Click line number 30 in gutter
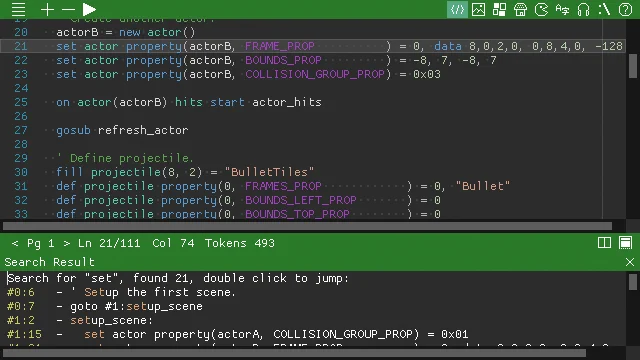Image resolution: width=640 pixels, height=360 pixels. pos(21,172)
